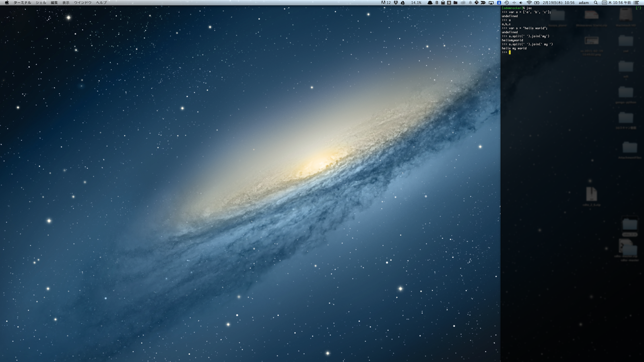The height and width of the screenshot is (362, 644).
Task: Toggle Wi-Fi from the menu bar icon
Action: (529, 3)
